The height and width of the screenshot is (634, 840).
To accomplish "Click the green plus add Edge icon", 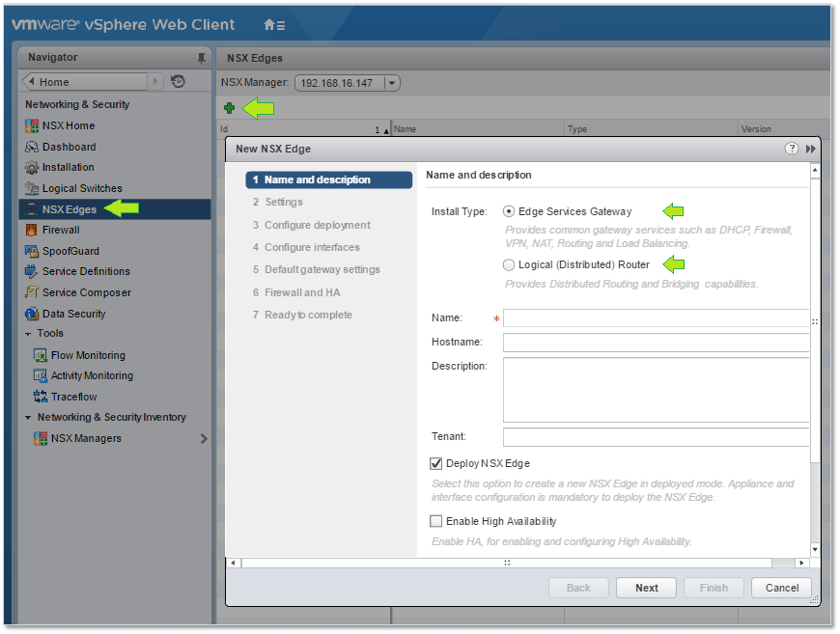I will [229, 108].
